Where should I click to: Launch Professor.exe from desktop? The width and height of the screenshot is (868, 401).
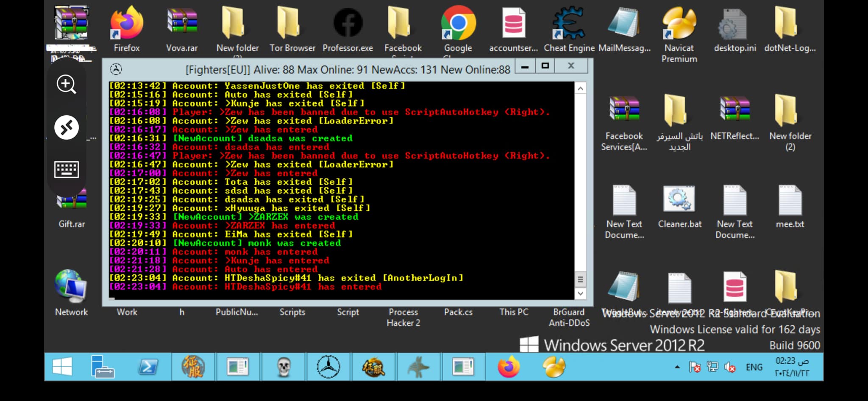pyautogui.click(x=348, y=30)
